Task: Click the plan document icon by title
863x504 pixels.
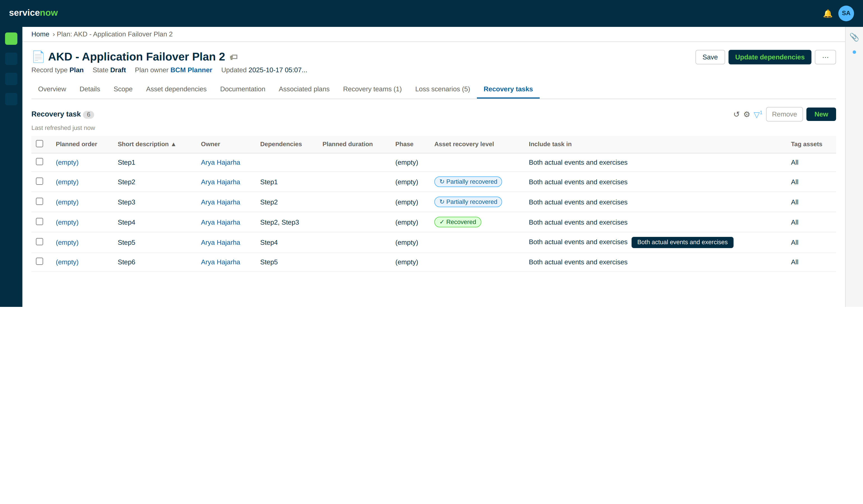Action: tap(38, 57)
